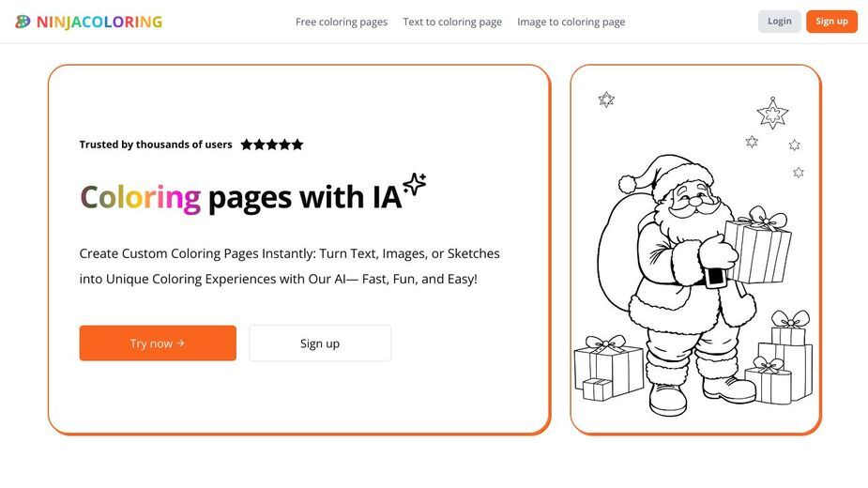Viewport: 868px width, 488px height.
Task: Click the sparkle icon beside the IA heading
Action: [x=415, y=184]
